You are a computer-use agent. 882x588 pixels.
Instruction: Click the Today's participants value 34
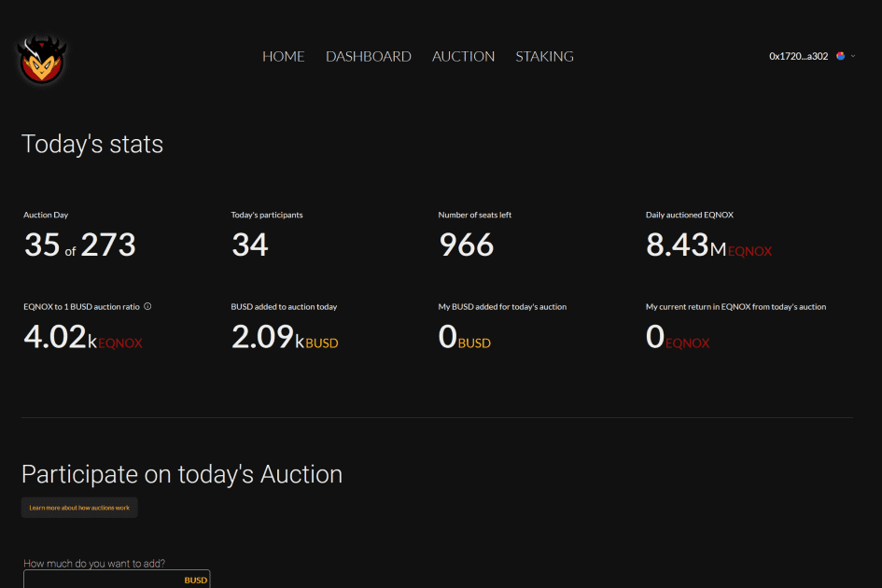coord(249,245)
